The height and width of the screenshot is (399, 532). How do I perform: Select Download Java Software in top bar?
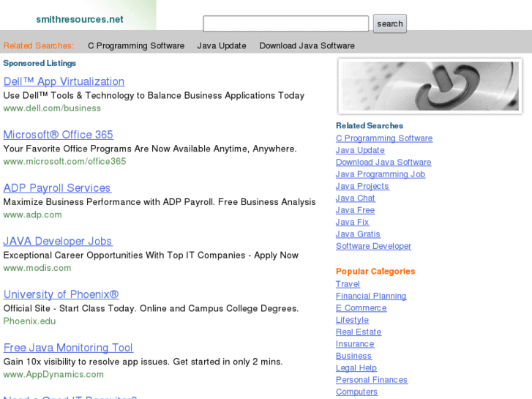(x=307, y=46)
